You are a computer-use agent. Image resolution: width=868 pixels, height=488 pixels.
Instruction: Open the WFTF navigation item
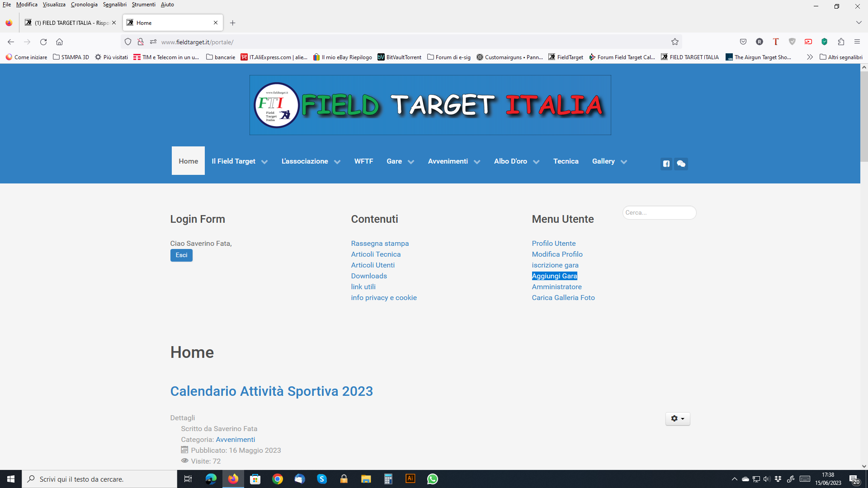[x=363, y=161]
